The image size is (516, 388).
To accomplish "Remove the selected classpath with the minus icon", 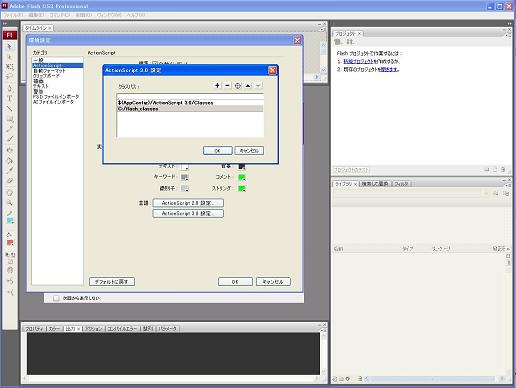I will 227,86.
